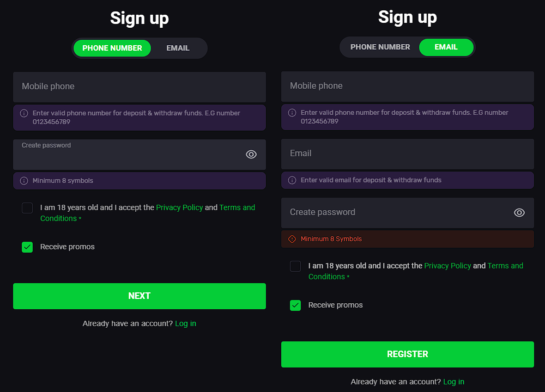The image size is (545, 392).
Task: Reveal password with eye icon in right form
Action: coord(519,212)
